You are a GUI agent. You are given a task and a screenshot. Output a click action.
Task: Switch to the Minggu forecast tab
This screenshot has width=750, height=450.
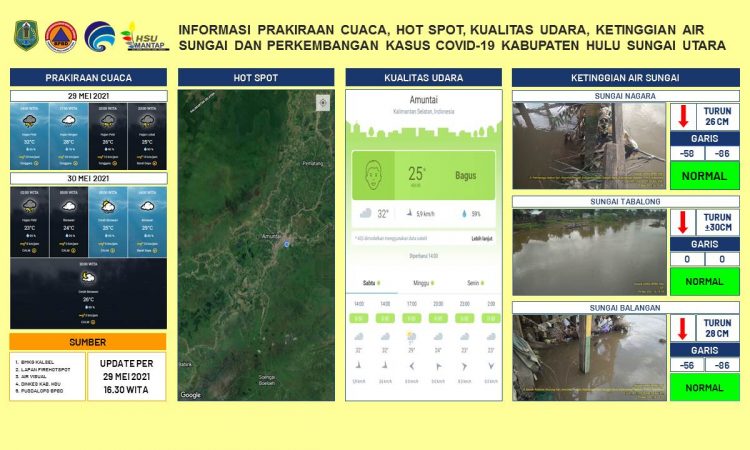click(423, 283)
